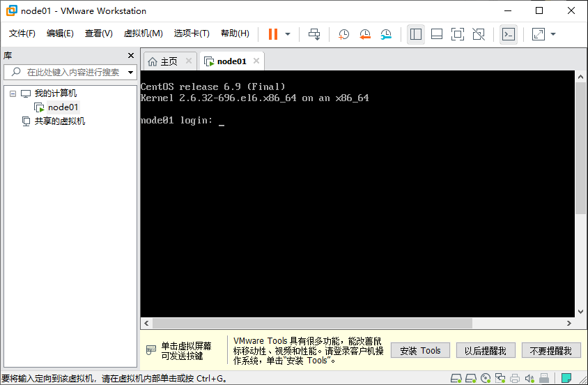Toggle the library sidebar view button

415,34
